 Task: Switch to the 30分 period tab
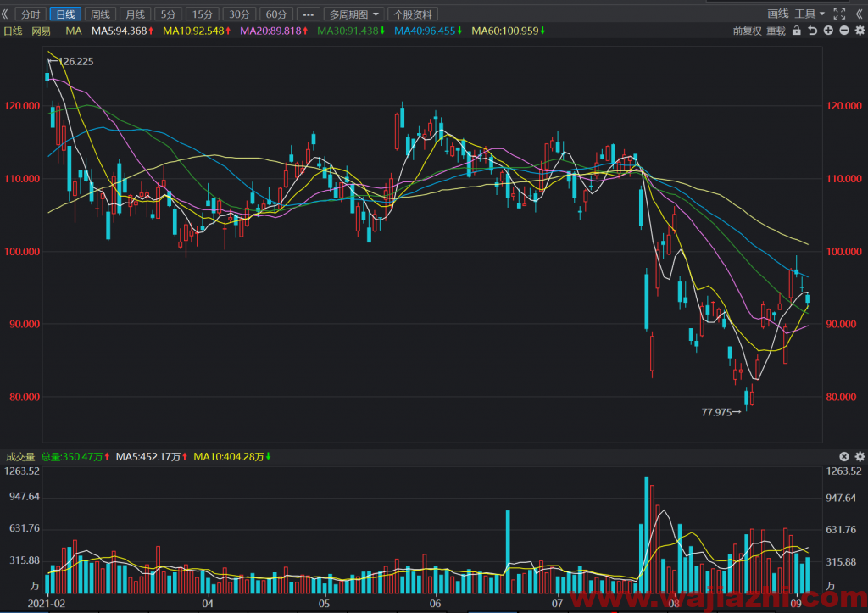pyautogui.click(x=239, y=14)
